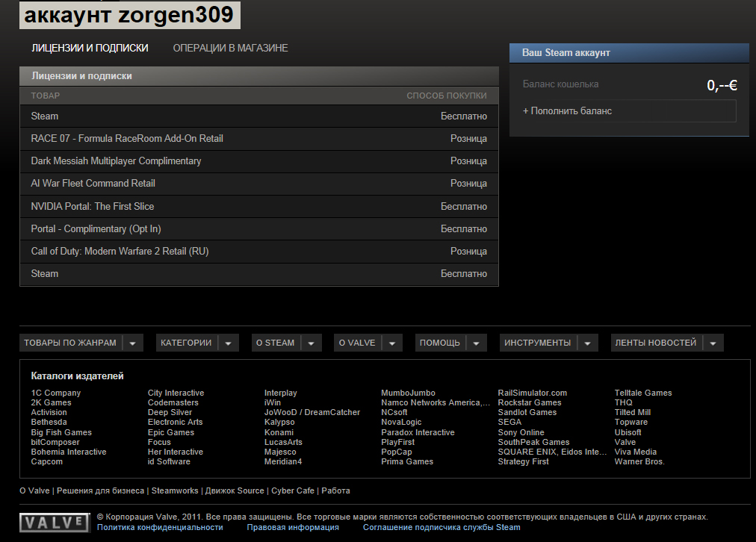
Task: Expand the ЛЕНТЫ НОВОСТЕЙ dropdown arrow
Action: [x=713, y=343]
